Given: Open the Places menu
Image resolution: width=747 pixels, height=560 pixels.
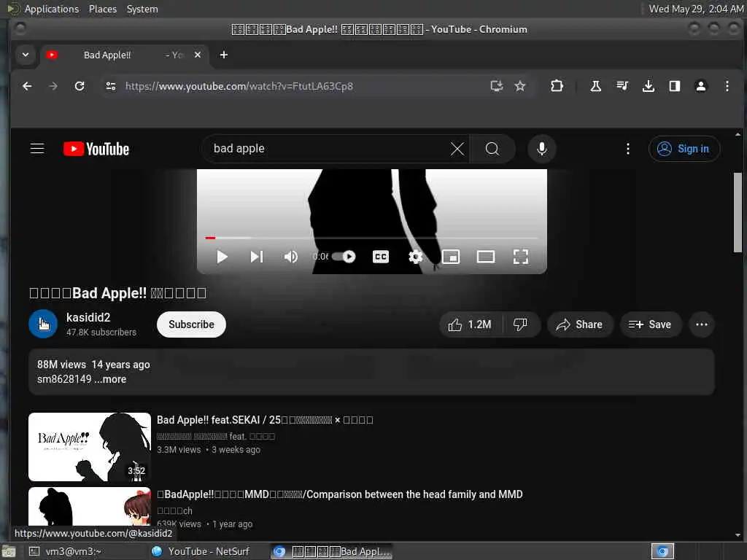Looking at the screenshot, I should tap(102, 9).
